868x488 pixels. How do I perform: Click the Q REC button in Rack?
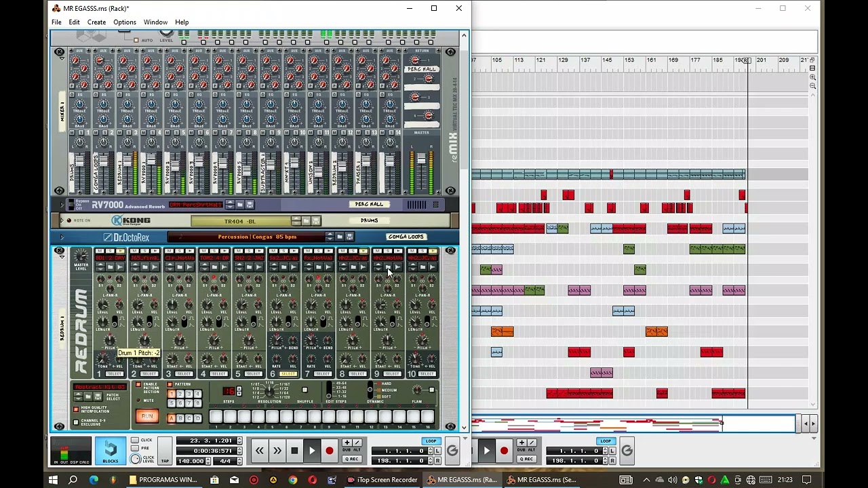[x=351, y=459]
